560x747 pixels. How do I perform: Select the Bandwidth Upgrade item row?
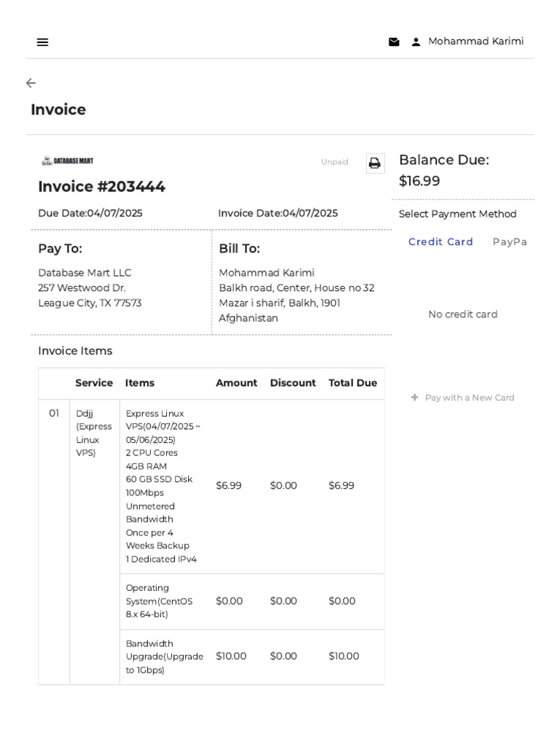[164, 657]
